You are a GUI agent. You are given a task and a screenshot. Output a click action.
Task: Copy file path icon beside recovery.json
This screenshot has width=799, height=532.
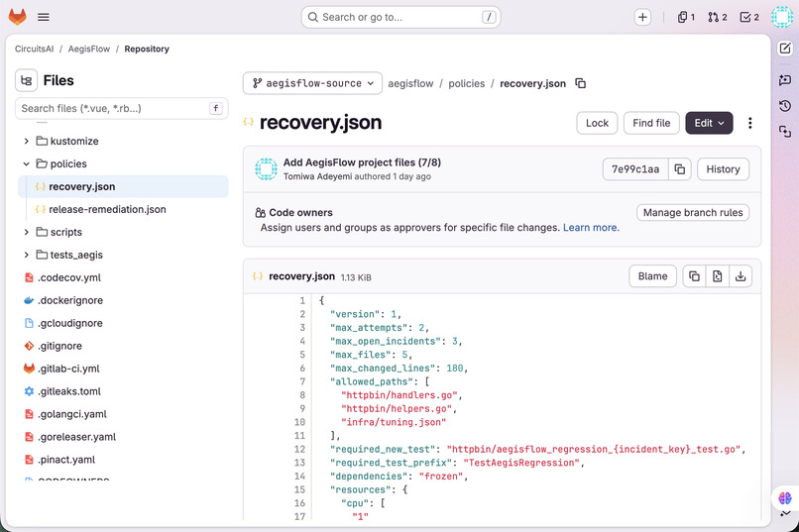[580, 83]
